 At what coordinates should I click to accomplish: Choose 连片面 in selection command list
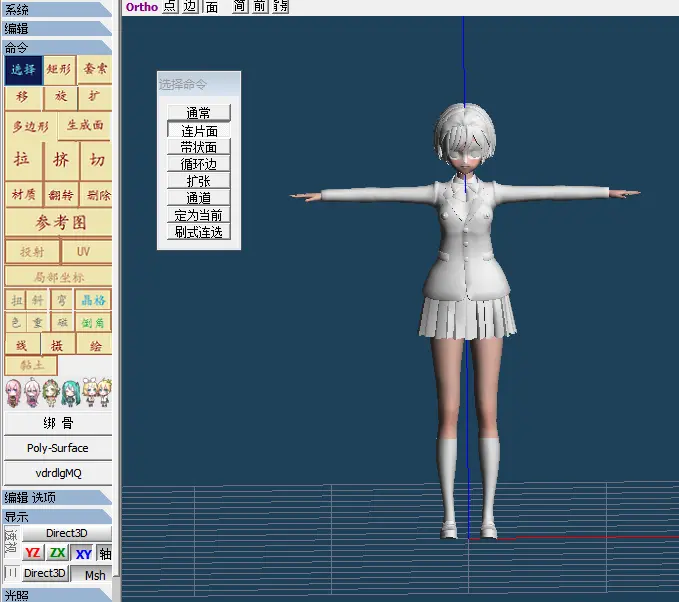199,130
